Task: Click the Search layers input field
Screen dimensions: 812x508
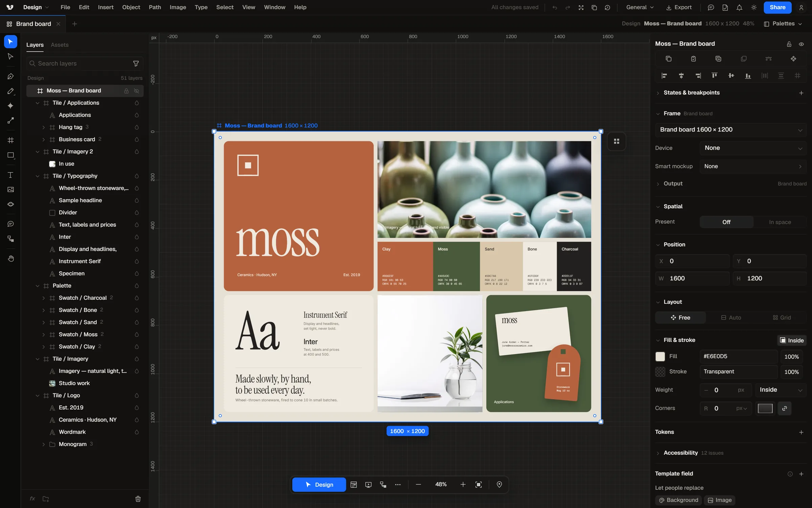Action: click(85, 63)
